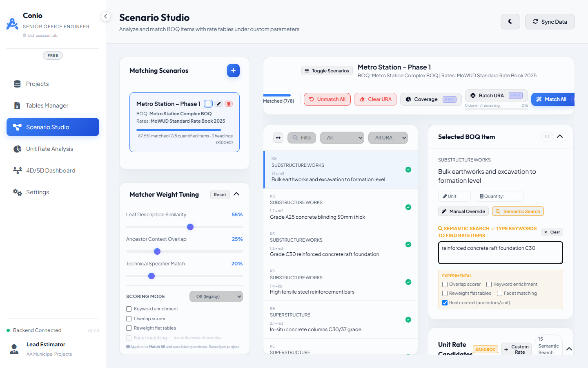Open the Coverage PRO feature
588x368 pixels.
click(431, 99)
